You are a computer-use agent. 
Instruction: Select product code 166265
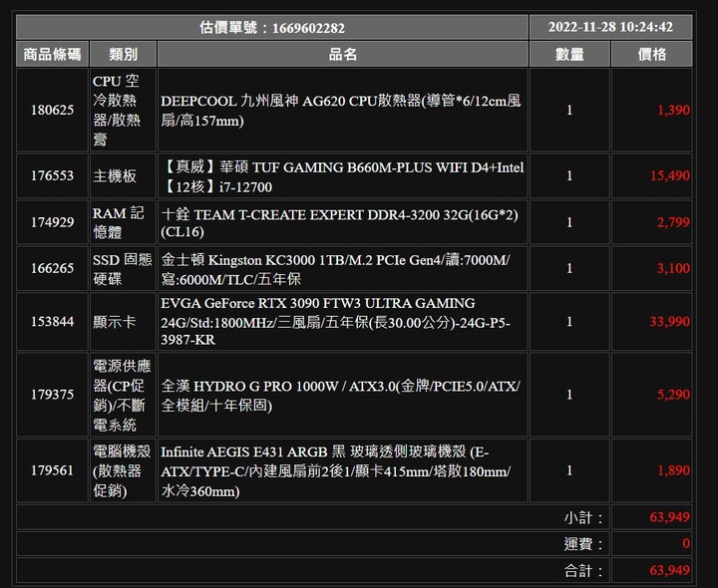click(52, 268)
